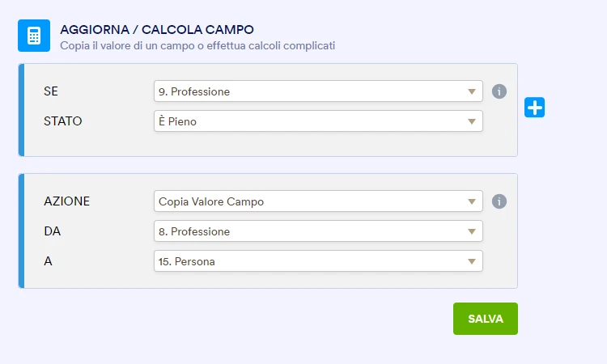The width and height of the screenshot is (607, 364).
Task: Open the SE field dropdown showing 9. Professione
Action: [x=318, y=91]
